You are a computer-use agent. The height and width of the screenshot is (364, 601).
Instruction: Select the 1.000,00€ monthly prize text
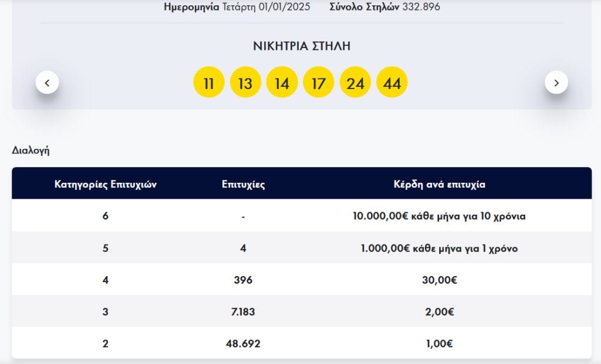(439, 249)
